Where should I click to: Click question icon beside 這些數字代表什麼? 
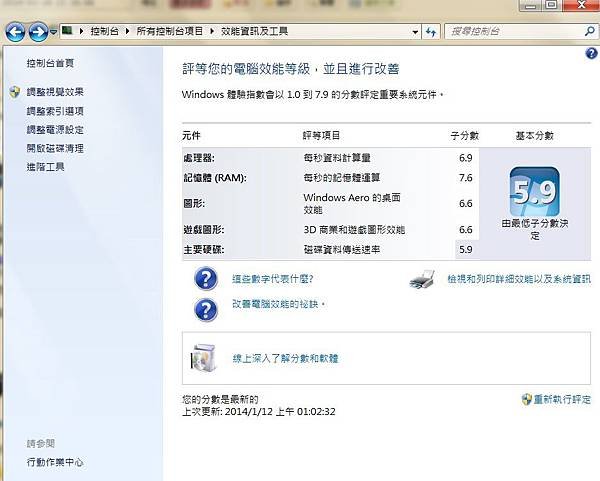[206, 279]
